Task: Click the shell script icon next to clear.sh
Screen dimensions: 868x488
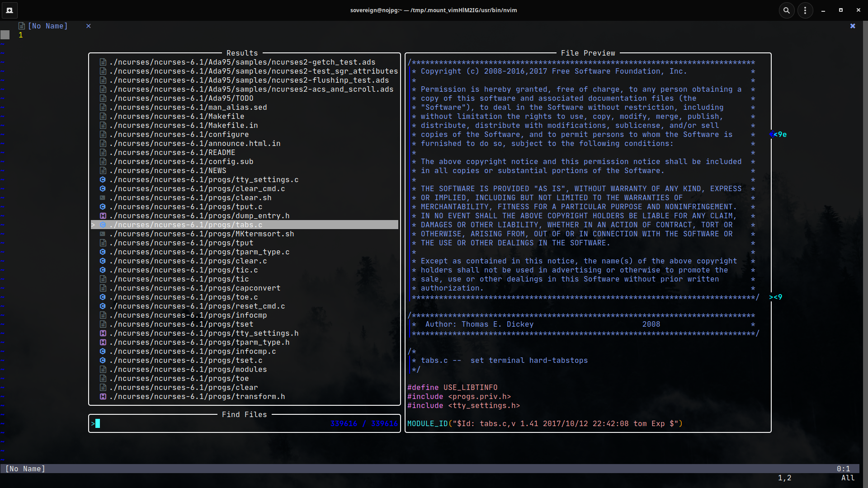Action: click(103, 197)
